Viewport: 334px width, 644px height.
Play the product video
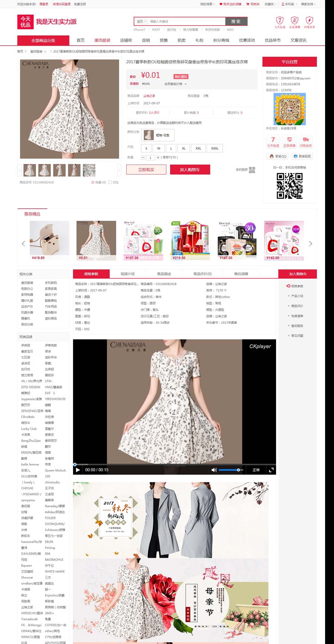pos(78,470)
